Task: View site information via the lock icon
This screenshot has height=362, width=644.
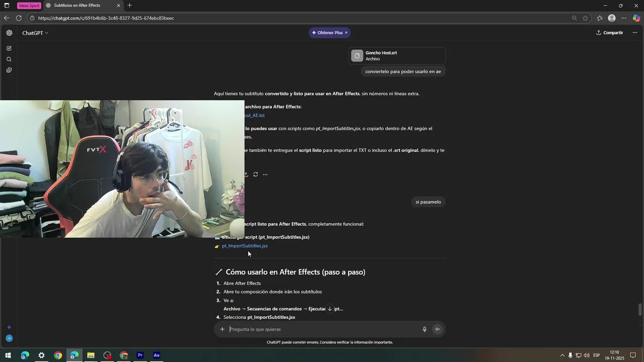Action: pos(32,18)
